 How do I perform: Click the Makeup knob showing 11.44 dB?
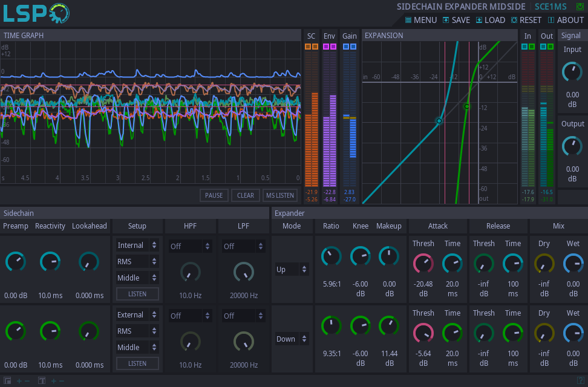tap(389, 326)
